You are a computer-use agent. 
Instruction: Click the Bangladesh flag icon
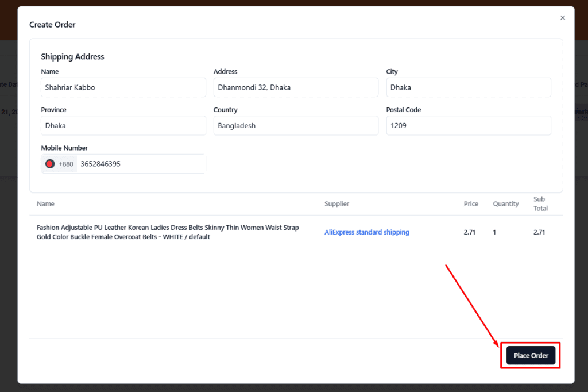pos(50,164)
